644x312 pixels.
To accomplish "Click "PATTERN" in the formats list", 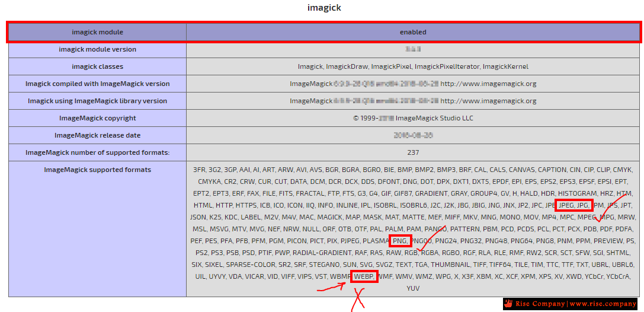I will click(x=466, y=229).
